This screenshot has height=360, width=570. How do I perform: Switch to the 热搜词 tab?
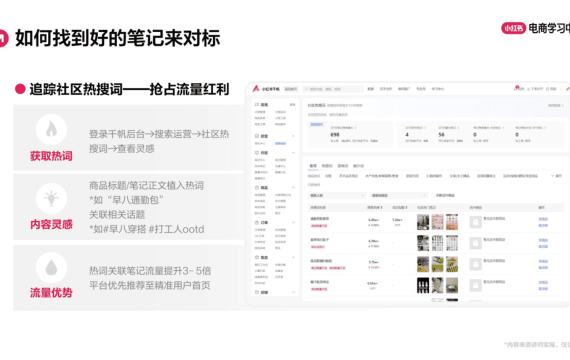(x=327, y=166)
